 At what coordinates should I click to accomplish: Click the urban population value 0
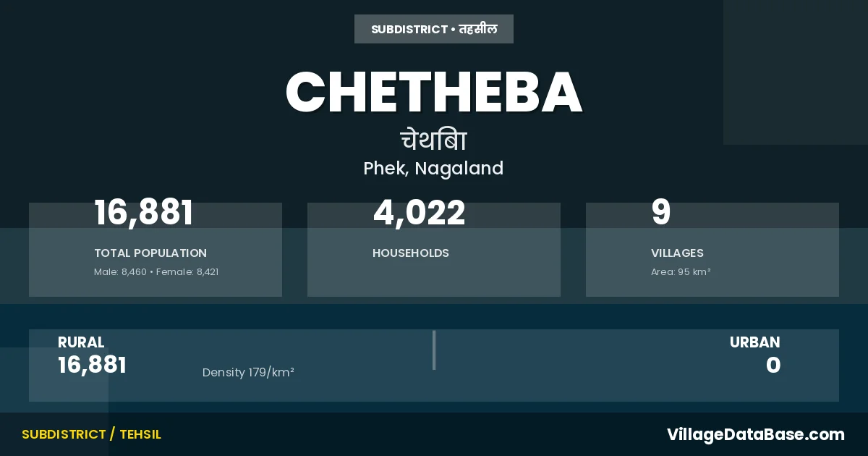(x=773, y=365)
